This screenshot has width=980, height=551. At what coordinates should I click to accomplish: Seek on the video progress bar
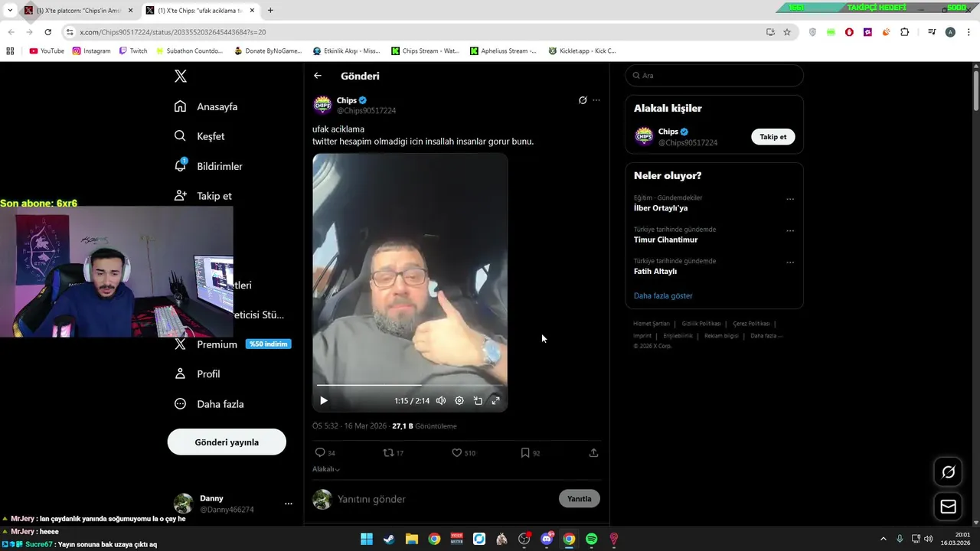click(x=410, y=385)
